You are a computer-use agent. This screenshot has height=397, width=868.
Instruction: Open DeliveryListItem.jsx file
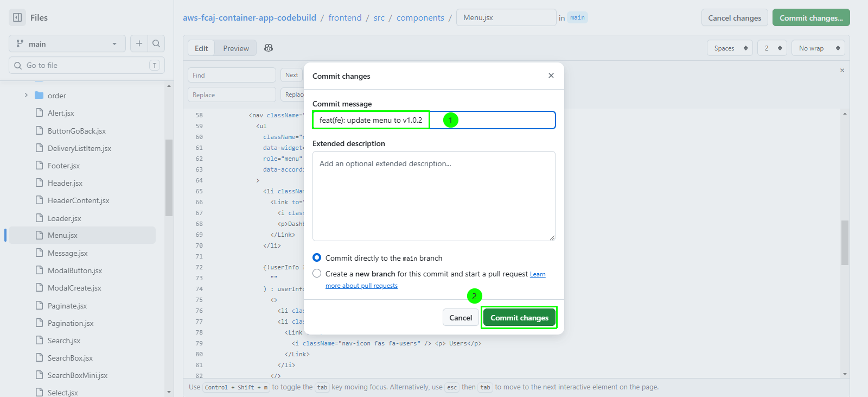pos(79,148)
